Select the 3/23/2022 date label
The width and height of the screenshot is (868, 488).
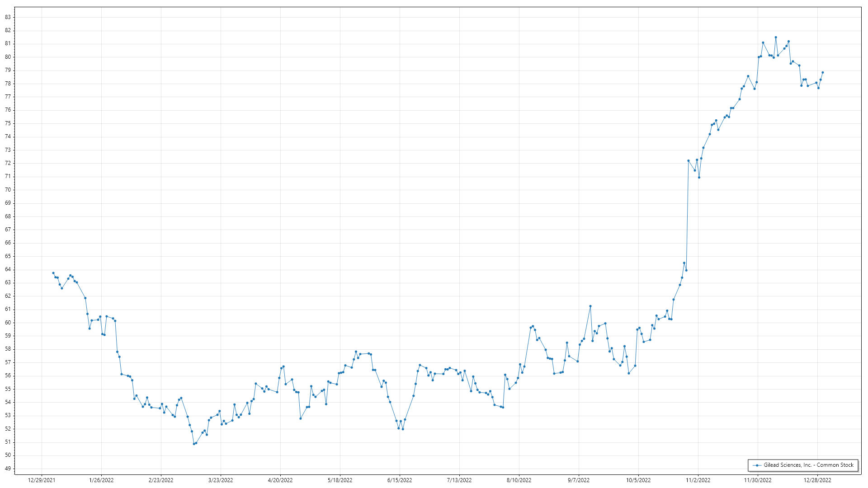point(221,480)
